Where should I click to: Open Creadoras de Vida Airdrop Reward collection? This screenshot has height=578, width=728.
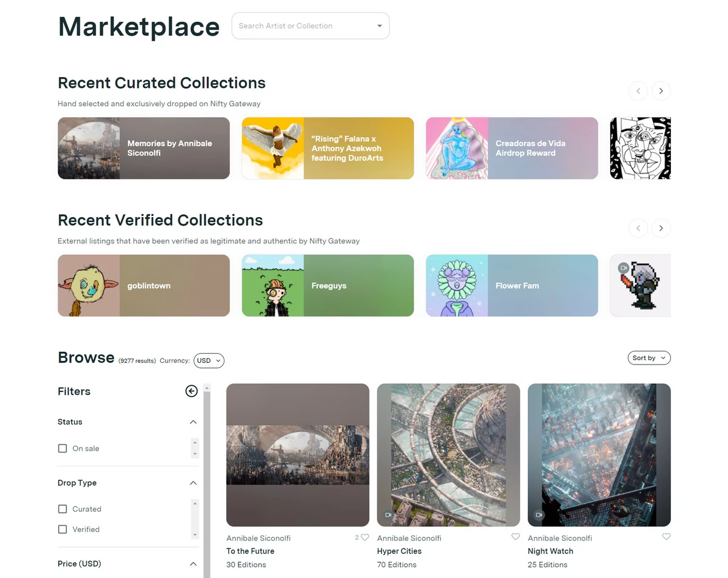(512, 148)
